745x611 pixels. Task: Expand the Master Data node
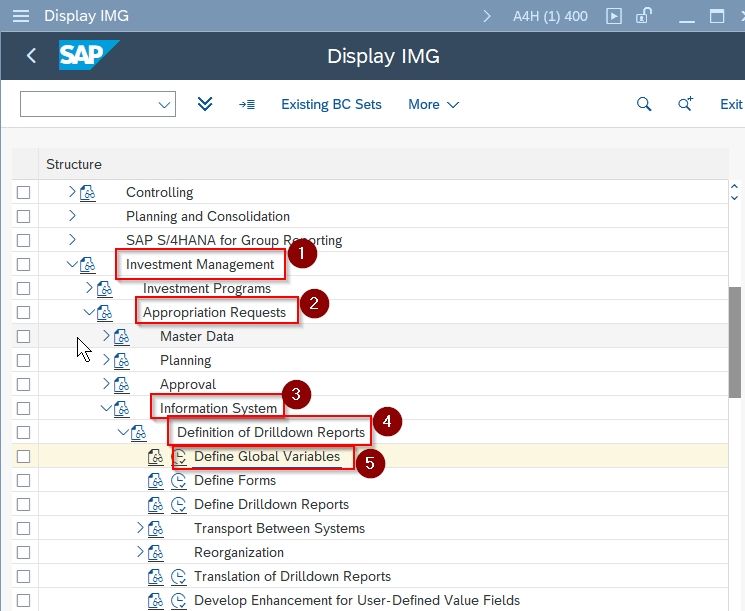tap(106, 335)
